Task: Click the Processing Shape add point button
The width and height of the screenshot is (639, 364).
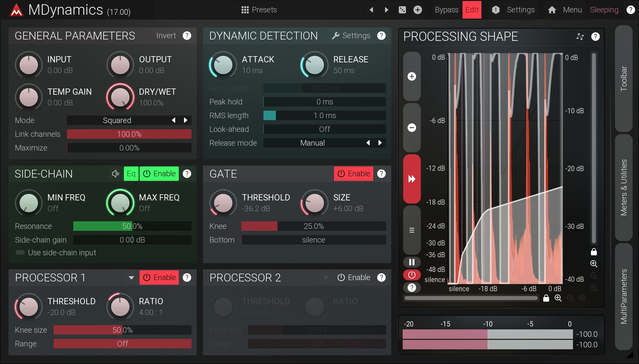Action: [412, 76]
